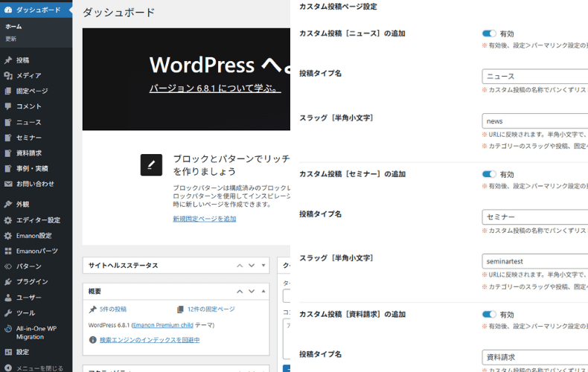Toggle カスタム投稿［ニュース］の追加 switch
Image resolution: width=588 pixels, height=372 pixels.
[x=489, y=33]
